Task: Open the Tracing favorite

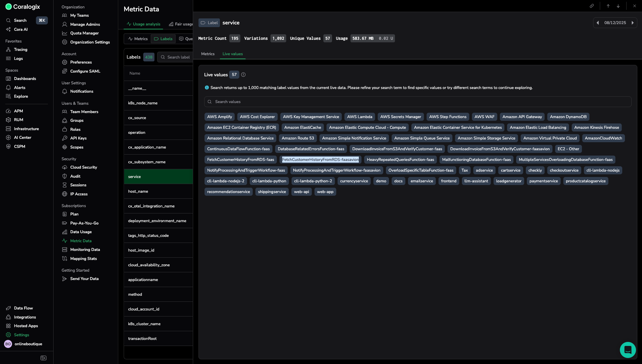Action: coord(20,50)
